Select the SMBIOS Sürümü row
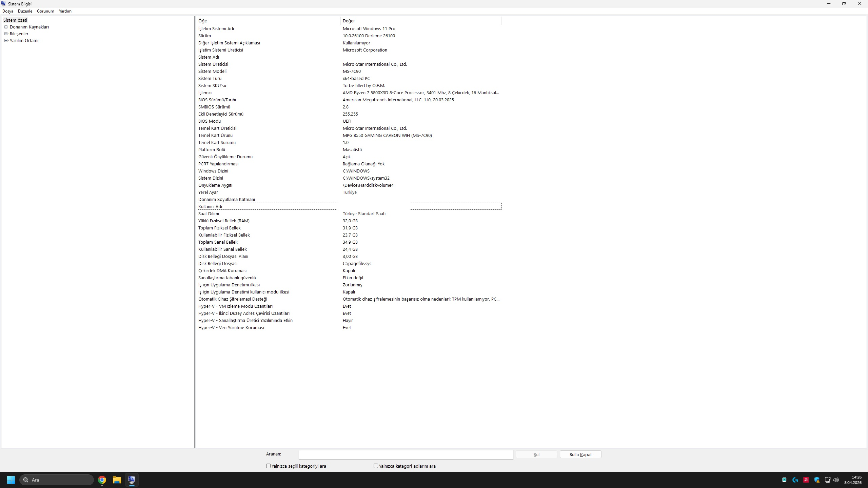The image size is (868, 488). tap(350, 107)
